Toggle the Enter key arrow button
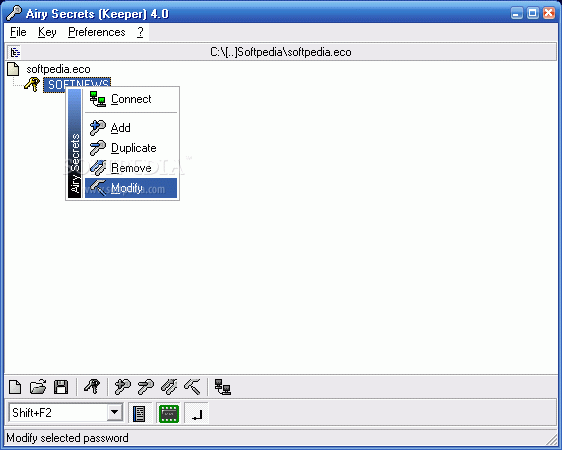This screenshot has height=450, width=562. point(196,413)
